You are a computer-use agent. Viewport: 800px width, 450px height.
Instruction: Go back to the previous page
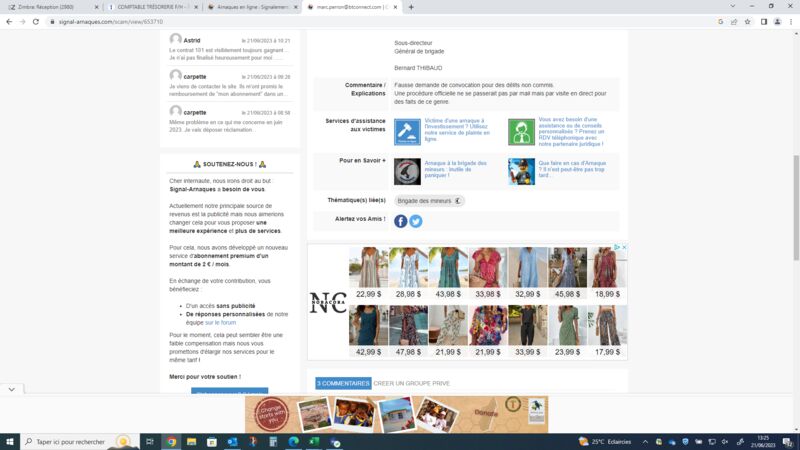(x=8, y=21)
